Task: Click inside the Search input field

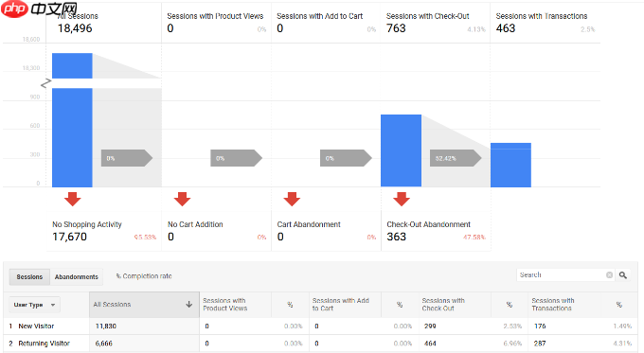Action: pos(561,275)
